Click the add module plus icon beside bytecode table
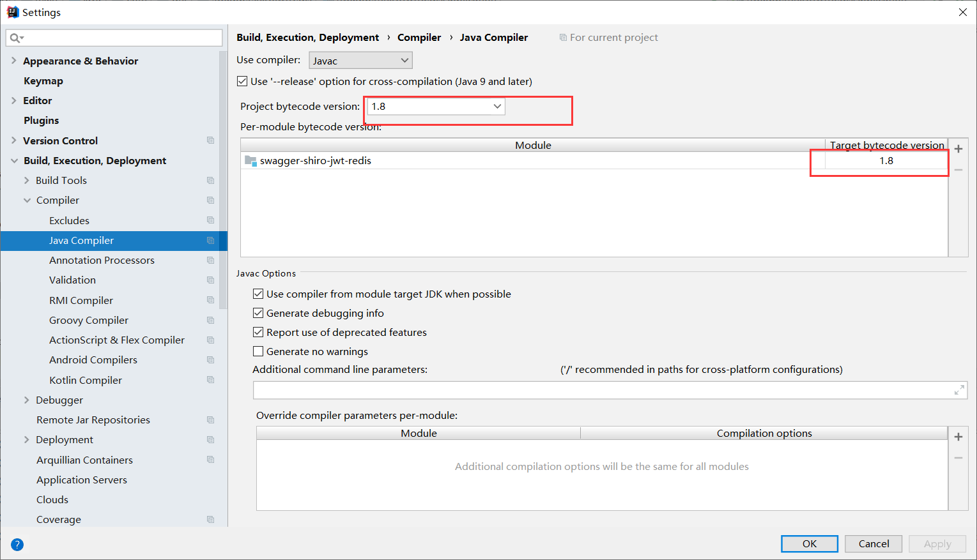 pos(958,148)
